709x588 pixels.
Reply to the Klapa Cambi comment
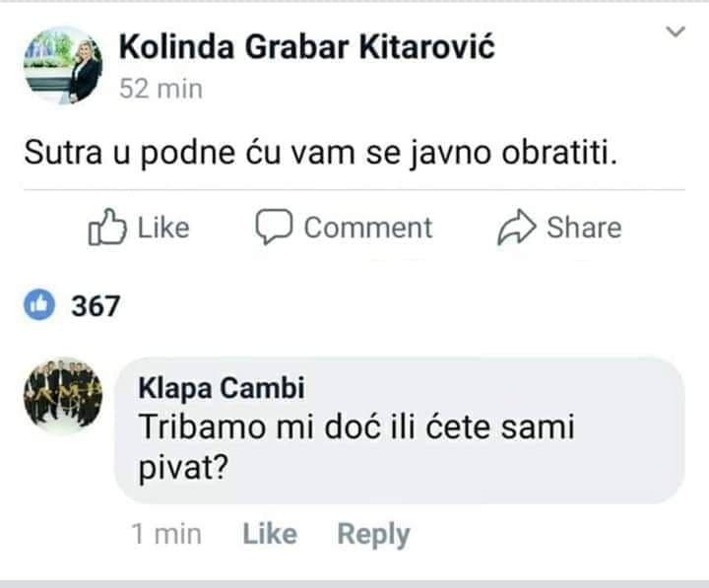coord(373,534)
